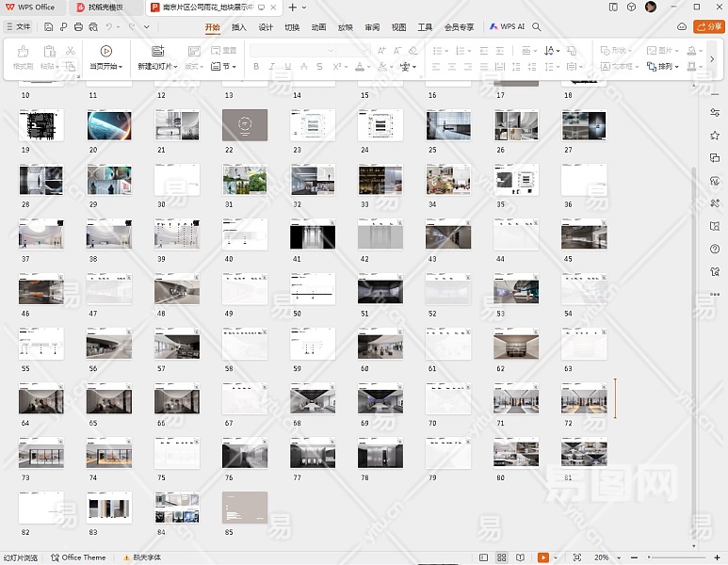Open the star favorites icon in right sidebar
Image resolution: width=728 pixels, height=565 pixels.
(715, 136)
